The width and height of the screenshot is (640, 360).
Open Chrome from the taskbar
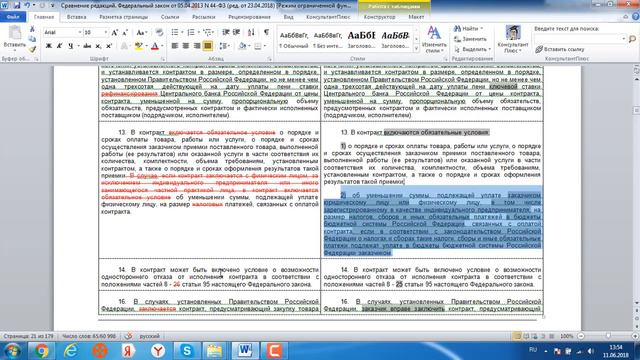pyautogui.click(x=41, y=351)
